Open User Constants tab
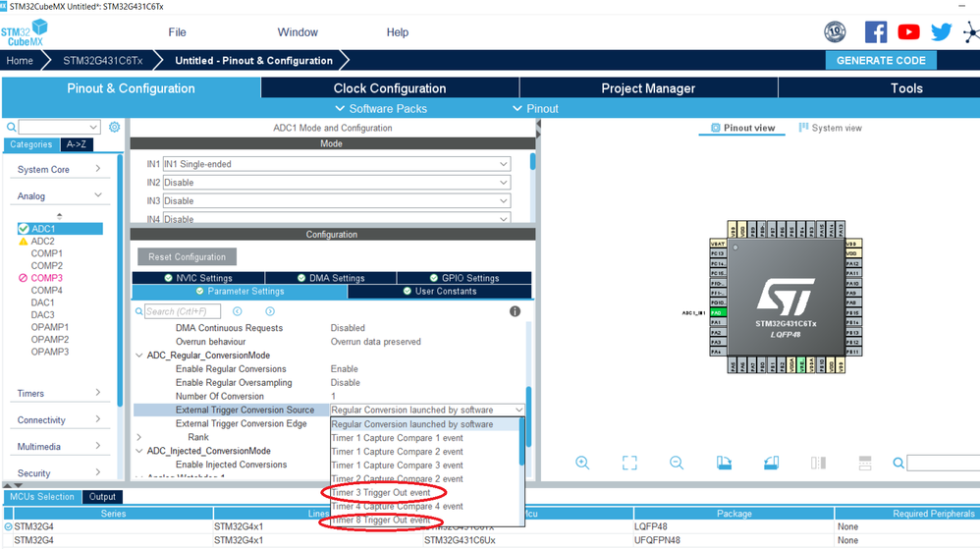980x549 pixels. pyautogui.click(x=439, y=292)
